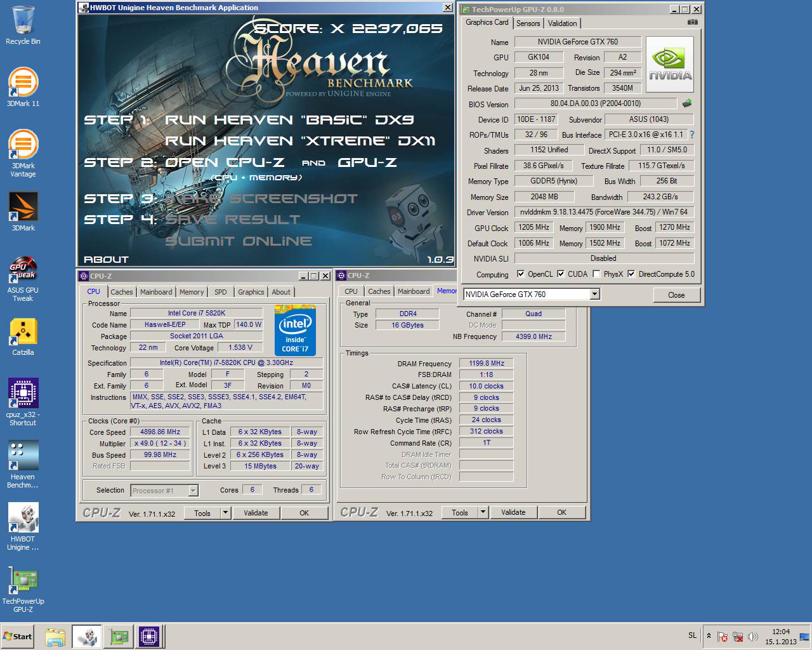
Task: Expand the Tools dropdown arrow in right CPU-Z
Action: (483, 512)
